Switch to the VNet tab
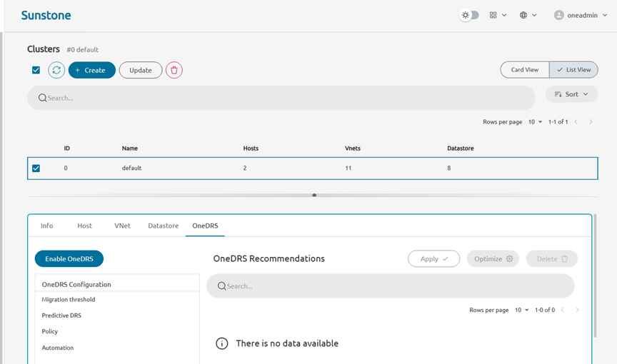The width and height of the screenshot is (617, 364). tap(122, 226)
